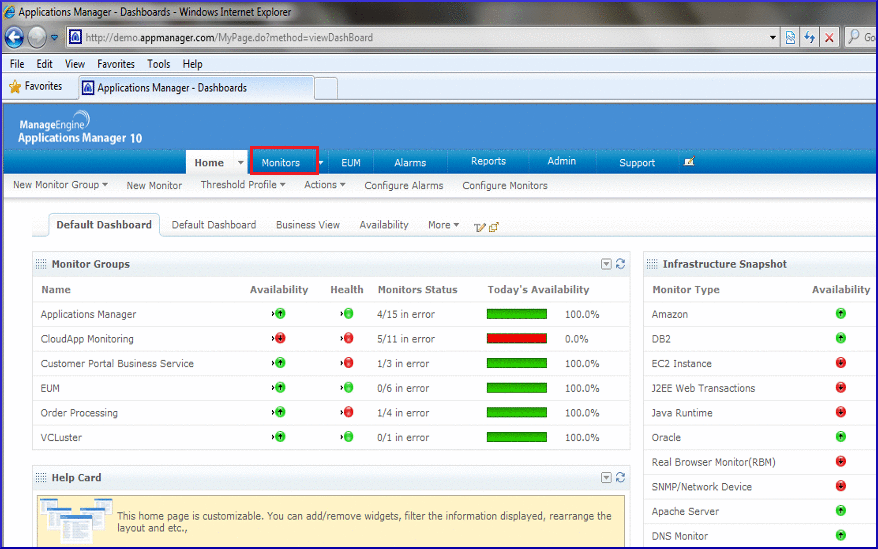Click EUM group health icon
Viewport: 878px width, 549px height.
point(347,388)
